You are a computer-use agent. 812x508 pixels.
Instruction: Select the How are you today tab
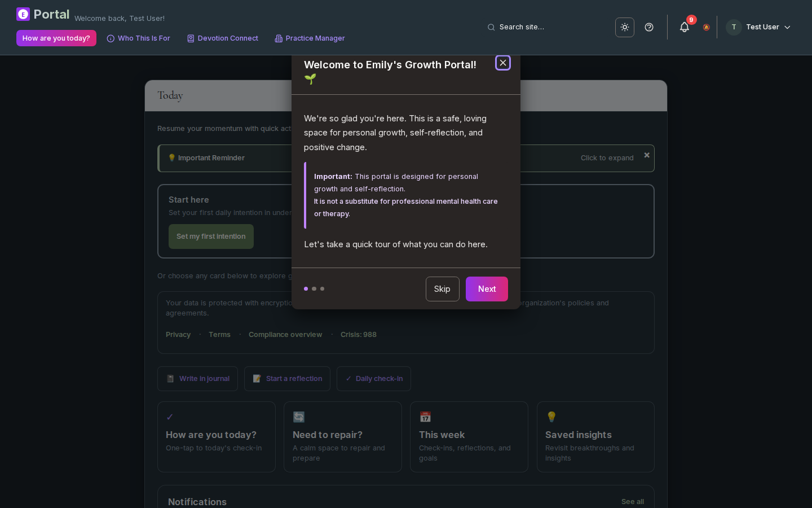pyautogui.click(x=56, y=38)
